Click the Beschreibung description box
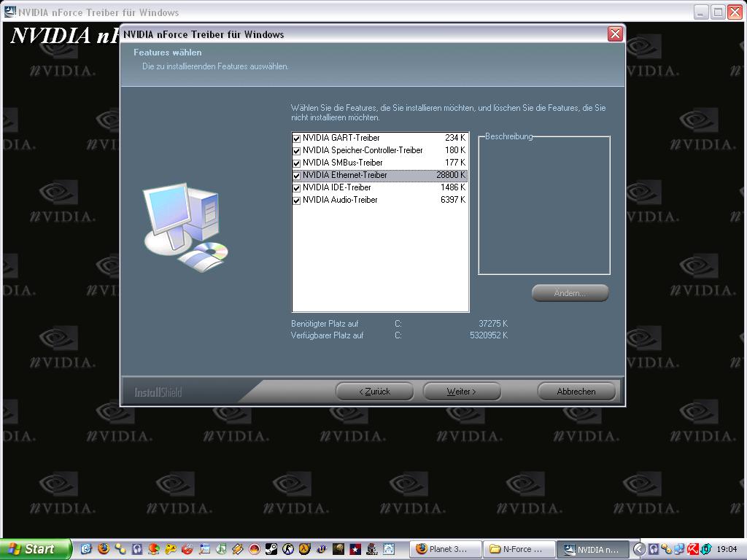Viewport: 747px width, 560px height. [x=544, y=205]
